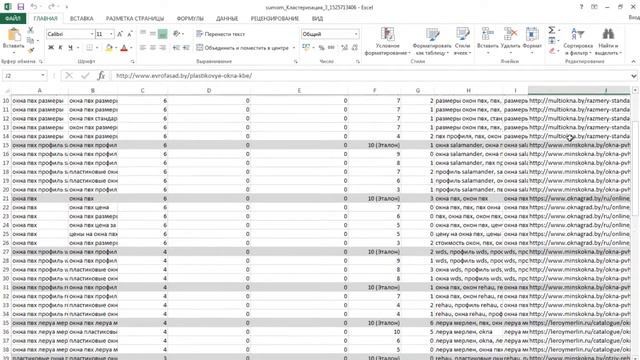Click the Удалить delete cells icon
Image resolution: width=640 pixels, height=360 pixels.
point(510,34)
